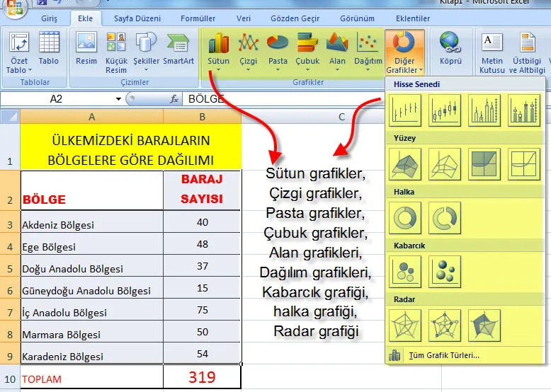
Task: Switch to the Sayfa Düzeni tab
Action: tap(137, 18)
